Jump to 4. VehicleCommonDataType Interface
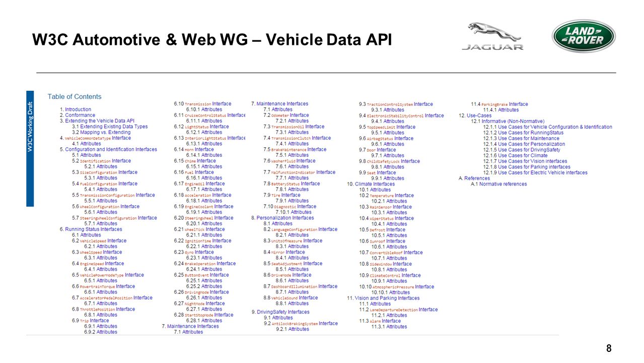 (95, 138)
